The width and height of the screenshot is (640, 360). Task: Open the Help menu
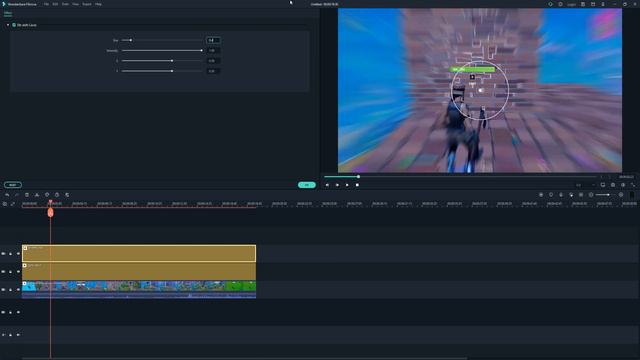98,4
